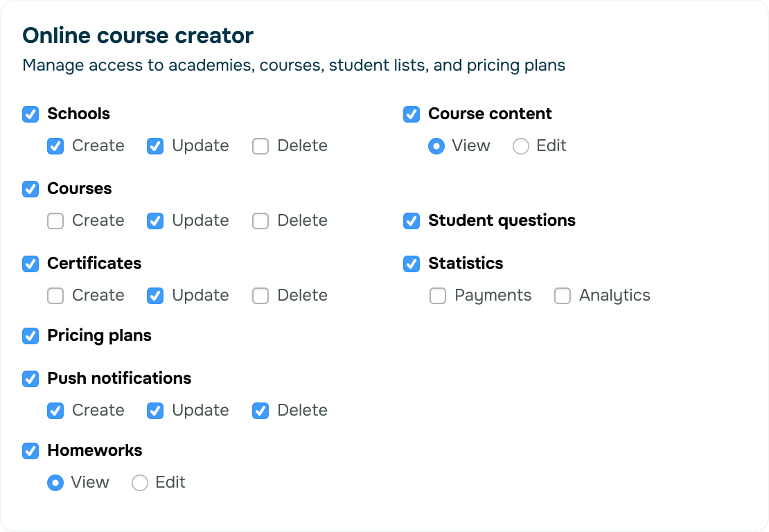Uncheck the Pricing plans checkbox
The width and height of the screenshot is (769, 532).
coord(30,336)
